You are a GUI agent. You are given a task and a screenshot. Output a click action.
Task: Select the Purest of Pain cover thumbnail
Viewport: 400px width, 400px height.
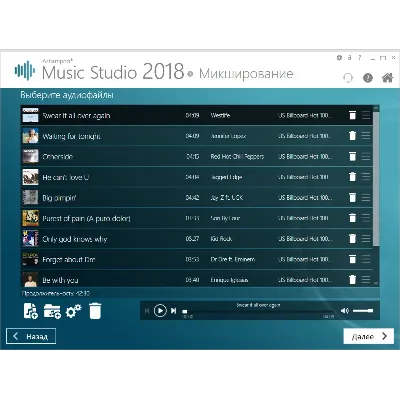30,218
